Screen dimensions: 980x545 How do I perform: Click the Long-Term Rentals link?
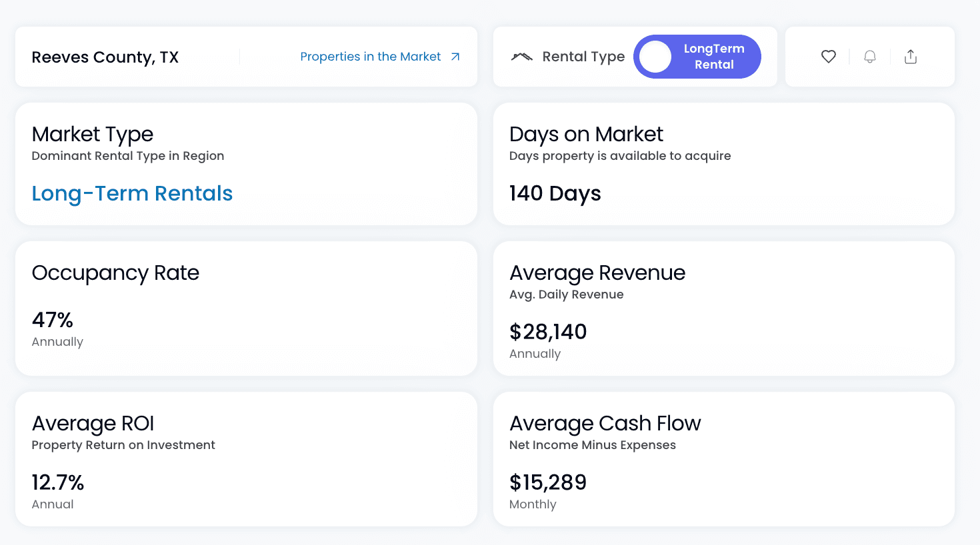coord(132,193)
